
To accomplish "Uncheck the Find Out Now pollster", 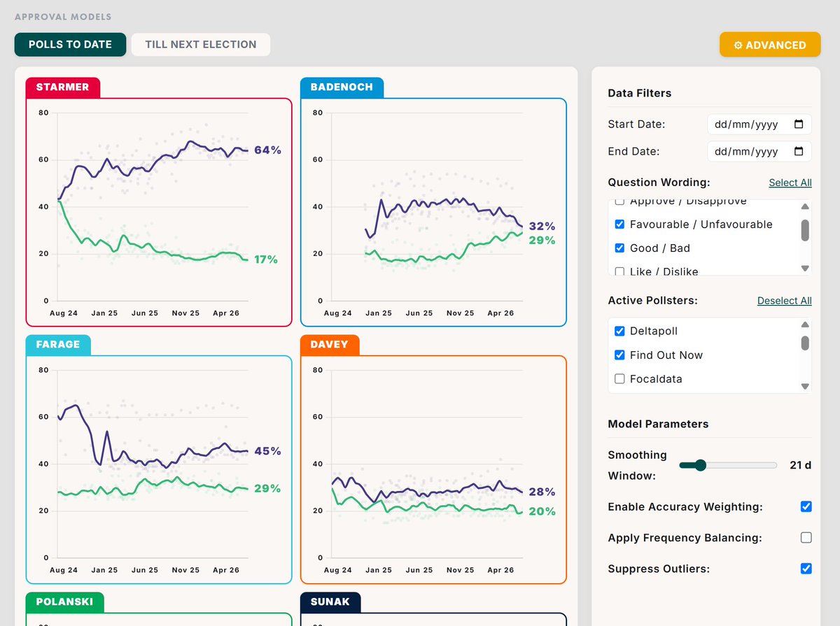I will tap(619, 355).
